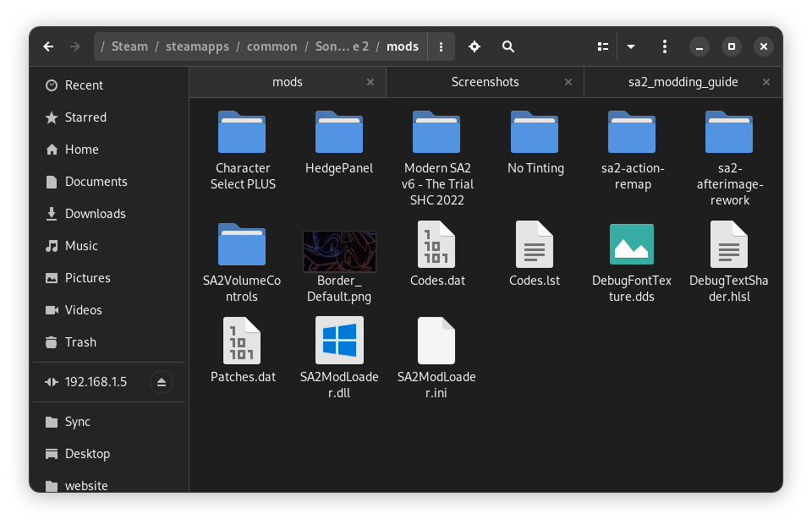Toggle the list view mode
812x524 pixels.
click(603, 46)
